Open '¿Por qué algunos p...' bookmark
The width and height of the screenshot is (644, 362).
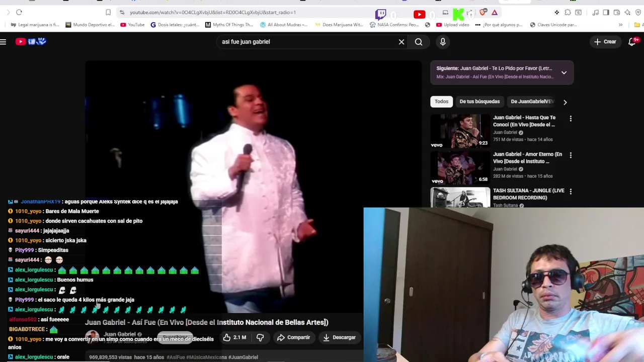point(499,25)
